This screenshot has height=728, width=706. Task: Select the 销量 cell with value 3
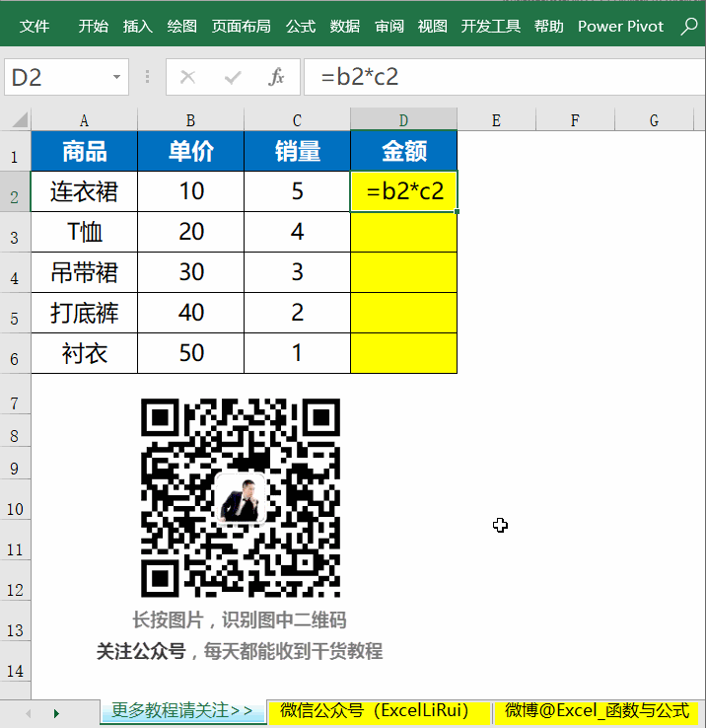pyautogui.click(x=297, y=272)
